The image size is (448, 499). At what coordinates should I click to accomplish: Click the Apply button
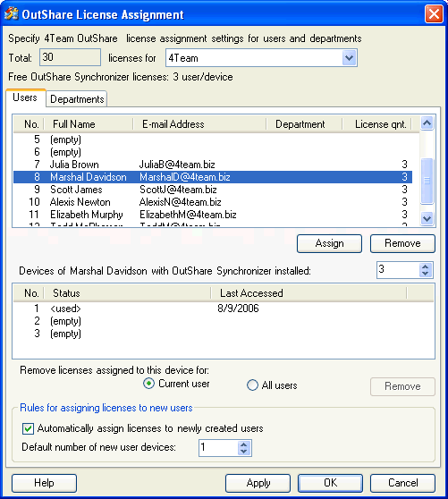point(258,483)
